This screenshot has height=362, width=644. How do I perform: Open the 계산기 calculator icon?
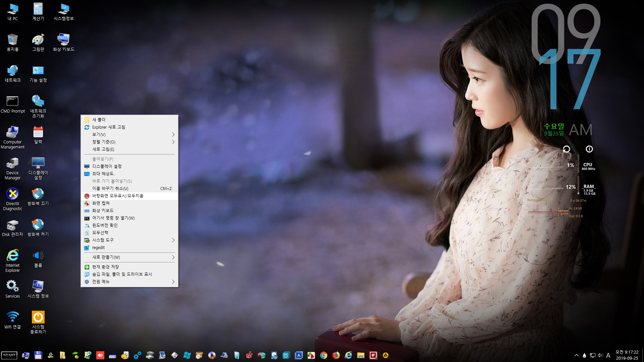pyautogui.click(x=38, y=12)
